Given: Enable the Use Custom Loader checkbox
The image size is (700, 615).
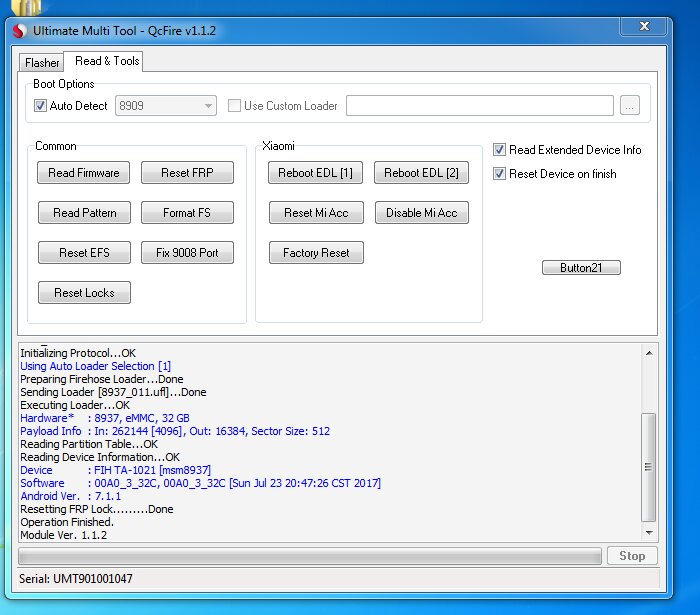Looking at the screenshot, I should point(234,106).
